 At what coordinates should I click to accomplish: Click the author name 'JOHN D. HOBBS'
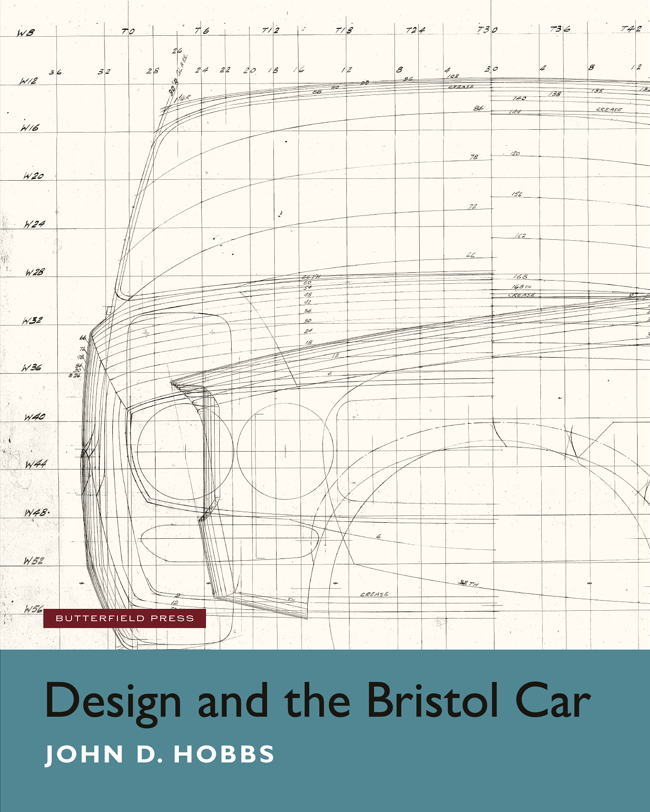coord(160,755)
